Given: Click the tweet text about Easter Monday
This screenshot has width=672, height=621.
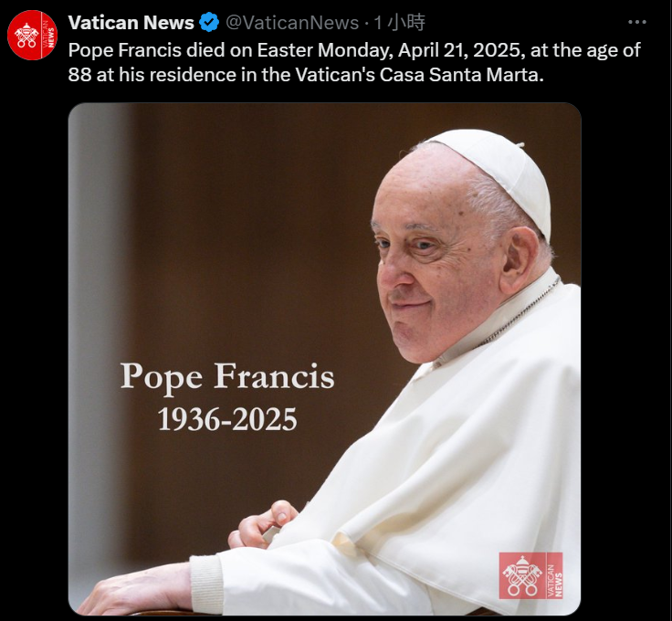Looking at the screenshot, I should coord(354,62).
